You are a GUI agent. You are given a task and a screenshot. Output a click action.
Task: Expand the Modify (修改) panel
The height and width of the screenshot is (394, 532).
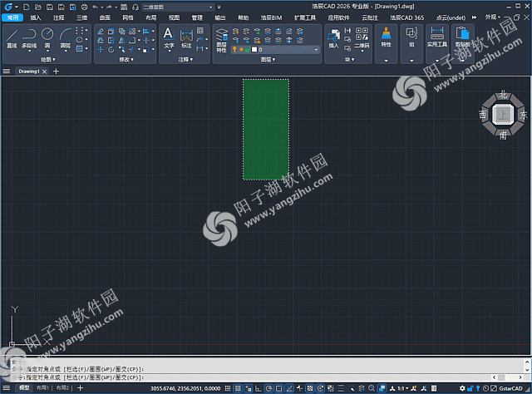click(x=126, y=60)
